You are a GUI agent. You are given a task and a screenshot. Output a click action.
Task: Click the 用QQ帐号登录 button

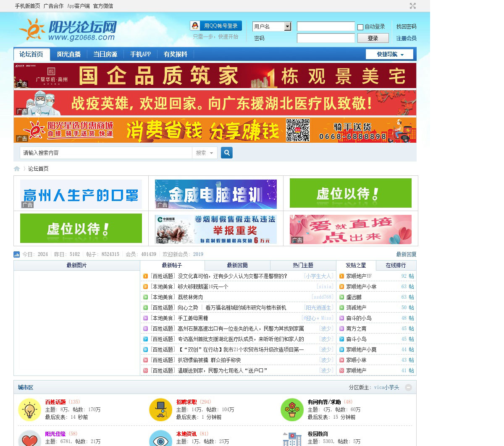(x=216, y=26)
